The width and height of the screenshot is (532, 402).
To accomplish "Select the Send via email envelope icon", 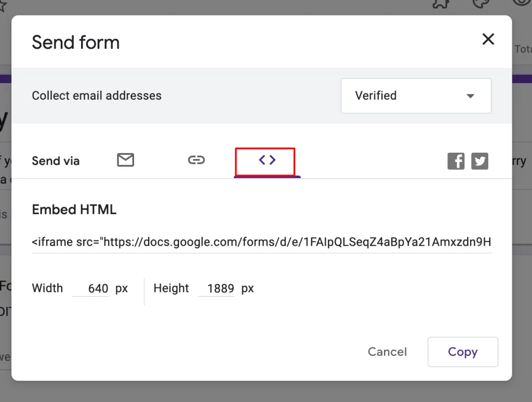I will tap(125, 160).
